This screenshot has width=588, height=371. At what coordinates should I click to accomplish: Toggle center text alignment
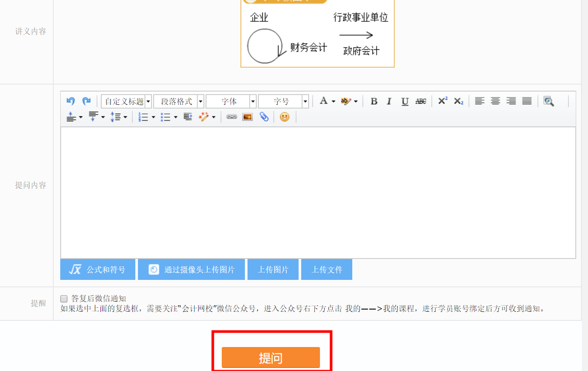click(x=495, y=101)
